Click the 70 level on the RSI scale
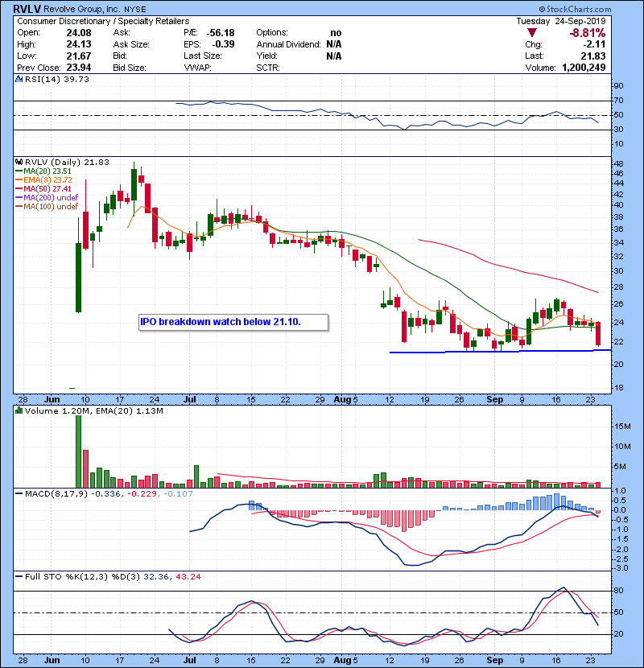644x668 pixels. click(618, 101)
